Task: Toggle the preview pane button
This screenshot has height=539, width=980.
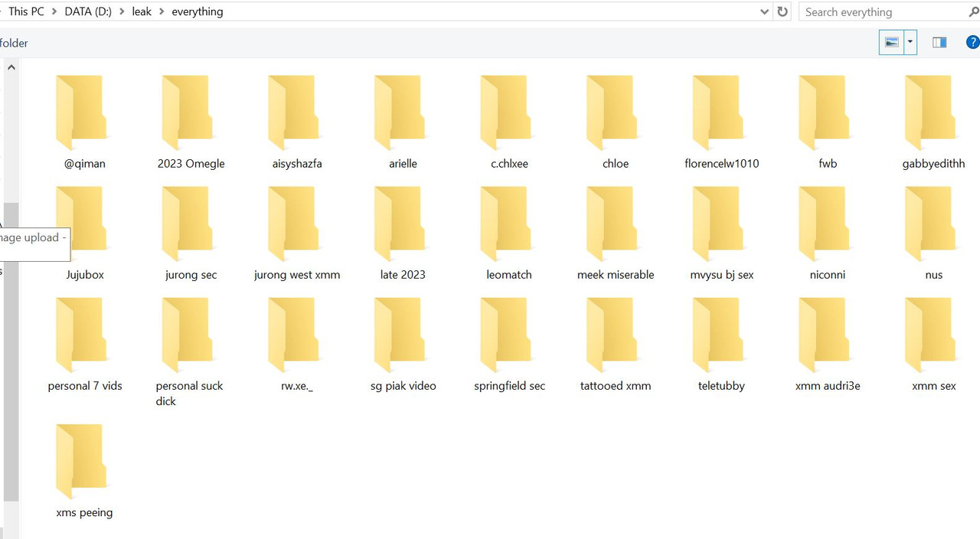Action: tap(939, 43)
